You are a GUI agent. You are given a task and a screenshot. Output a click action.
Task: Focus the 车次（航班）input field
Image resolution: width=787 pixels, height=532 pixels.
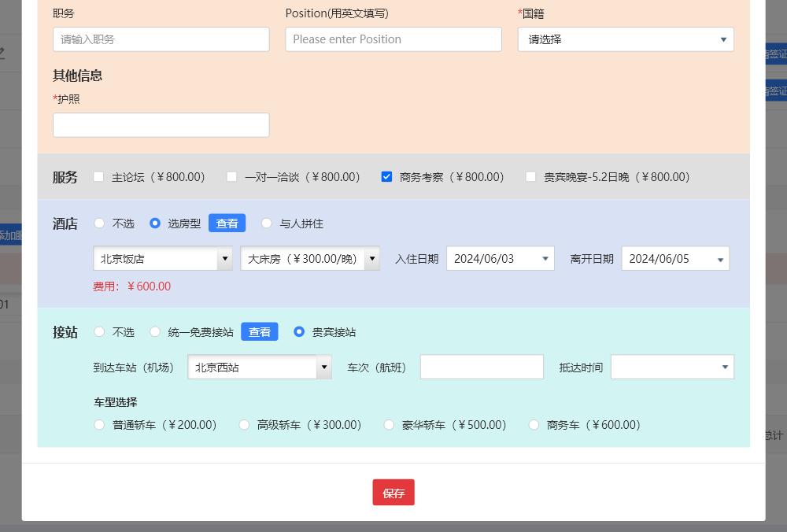pos(482,368)
